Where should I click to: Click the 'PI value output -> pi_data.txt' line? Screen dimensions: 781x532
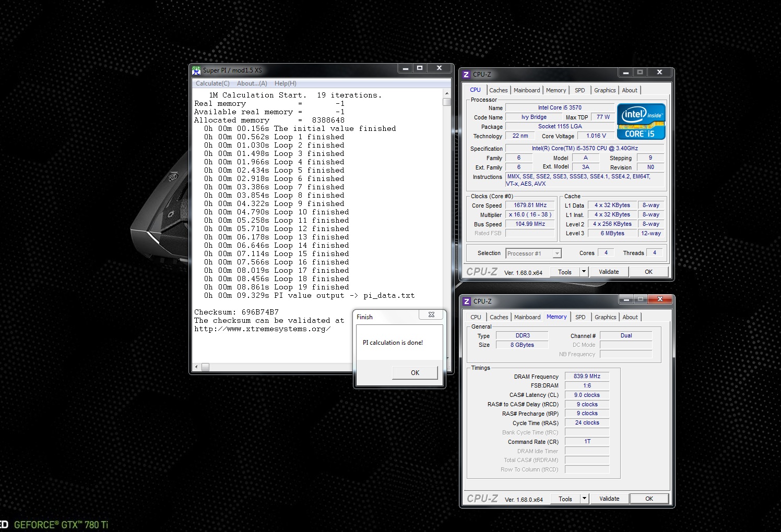[309, 296]
